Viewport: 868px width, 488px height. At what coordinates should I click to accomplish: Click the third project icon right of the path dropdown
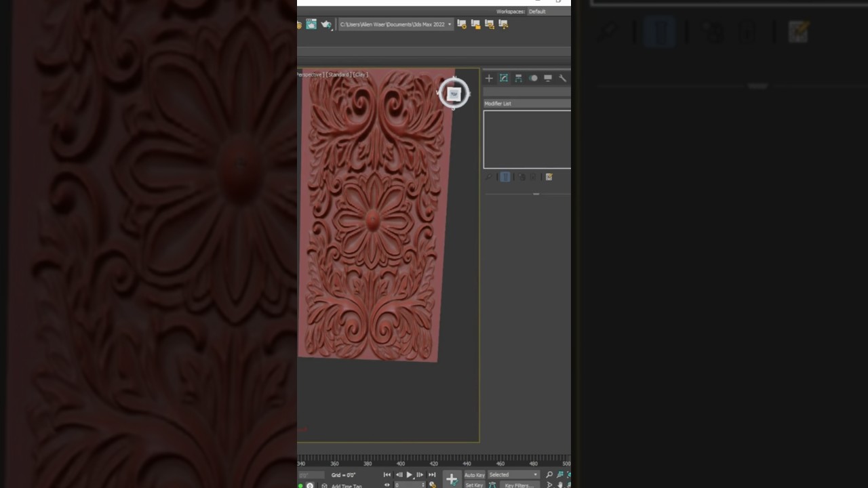point(489,24)
